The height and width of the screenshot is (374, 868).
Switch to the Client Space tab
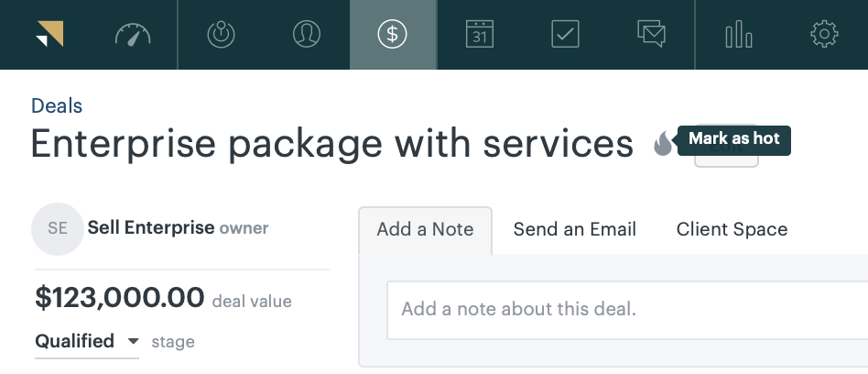click(x=732, y=230)
